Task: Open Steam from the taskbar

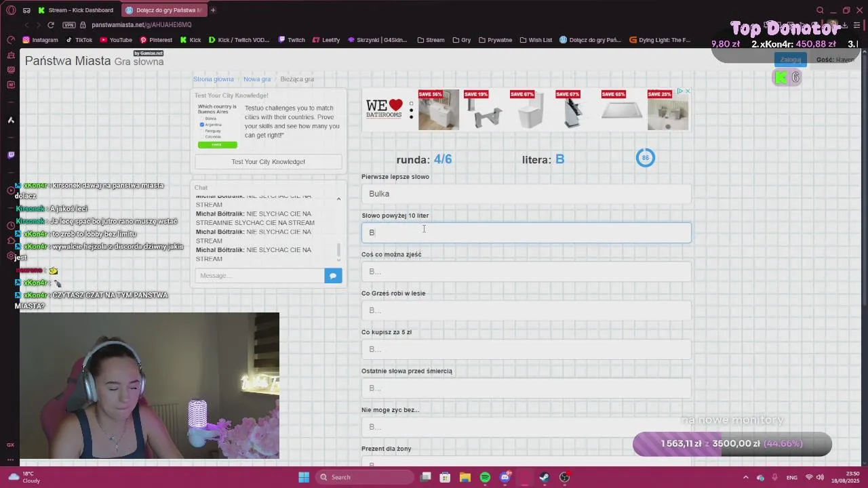Action: point(545,477)
